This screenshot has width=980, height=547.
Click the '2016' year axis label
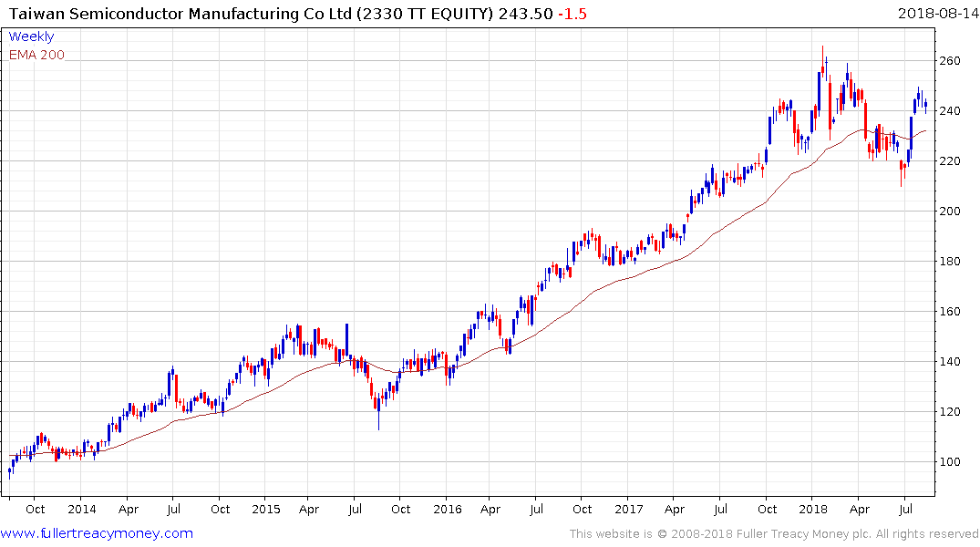click(447, 509)
